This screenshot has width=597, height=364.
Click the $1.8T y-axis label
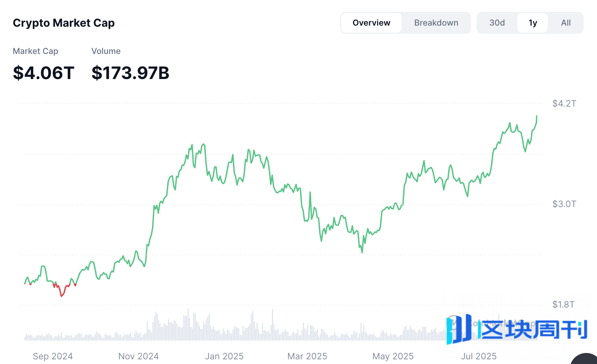(x=563, y=305)
